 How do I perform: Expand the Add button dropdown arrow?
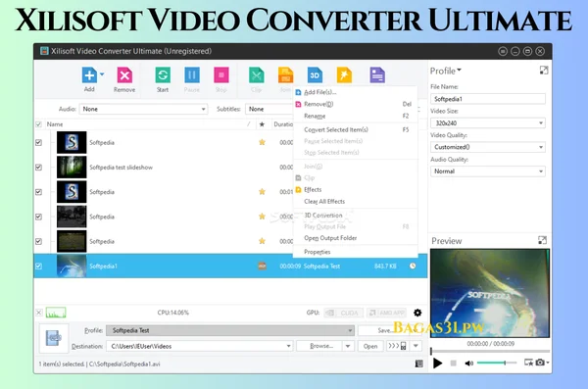click(102, 74)
